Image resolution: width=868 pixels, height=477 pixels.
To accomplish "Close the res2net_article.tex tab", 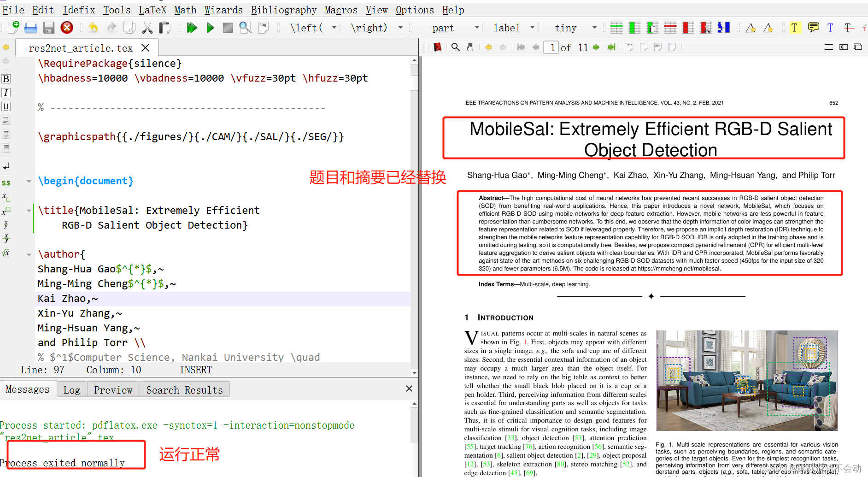I will point(145,48).
